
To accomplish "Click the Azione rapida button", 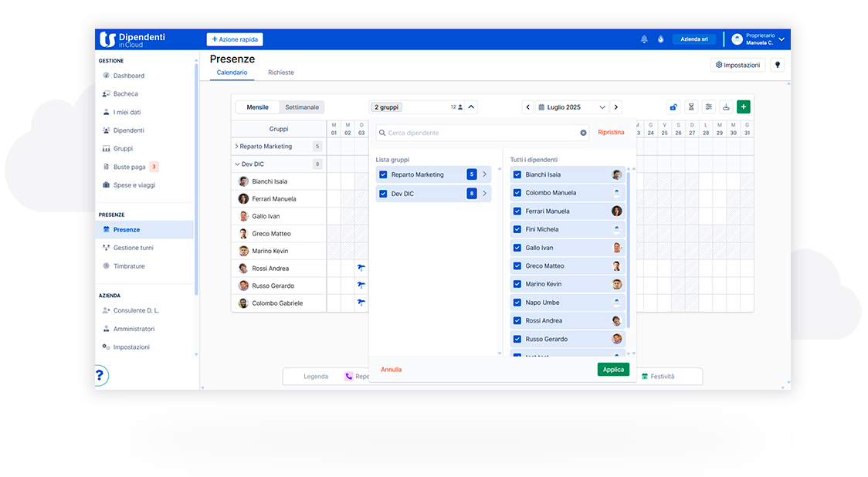I will (235, 39).
